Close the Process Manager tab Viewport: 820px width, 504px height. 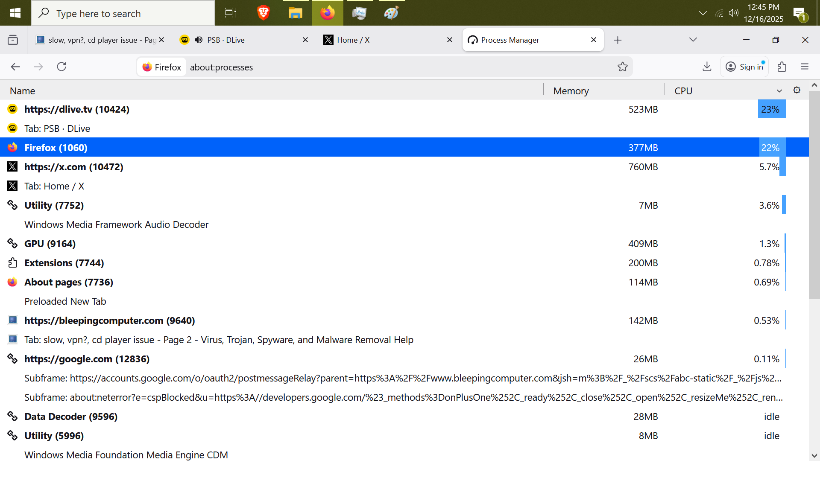tap(594, 40)
